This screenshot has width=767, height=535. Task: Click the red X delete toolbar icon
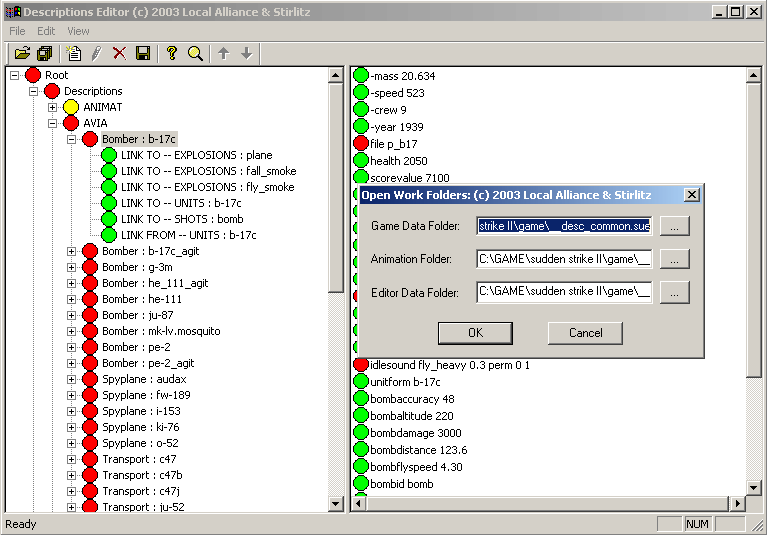[x=119, y=53]
